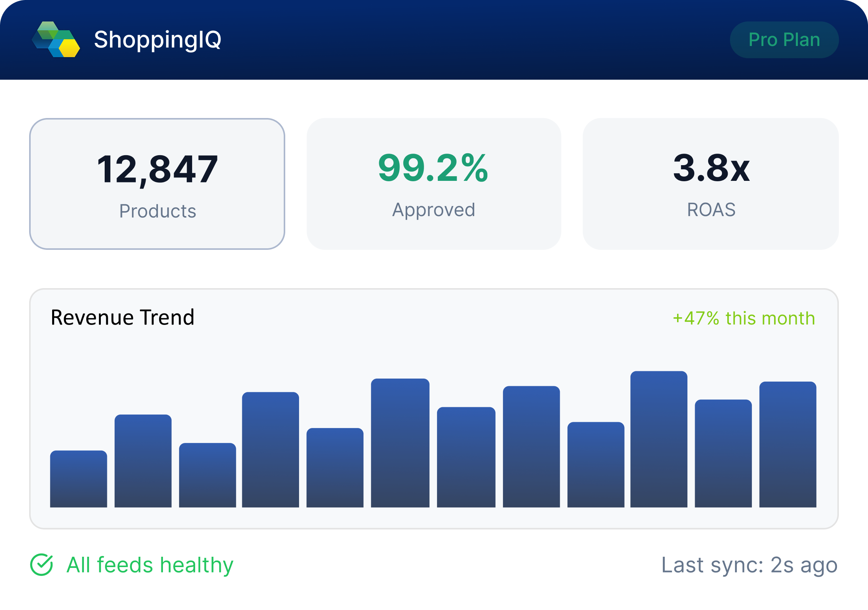
Task: Open the 3.8x ROAS card
Action: click(x=710, y=184)
